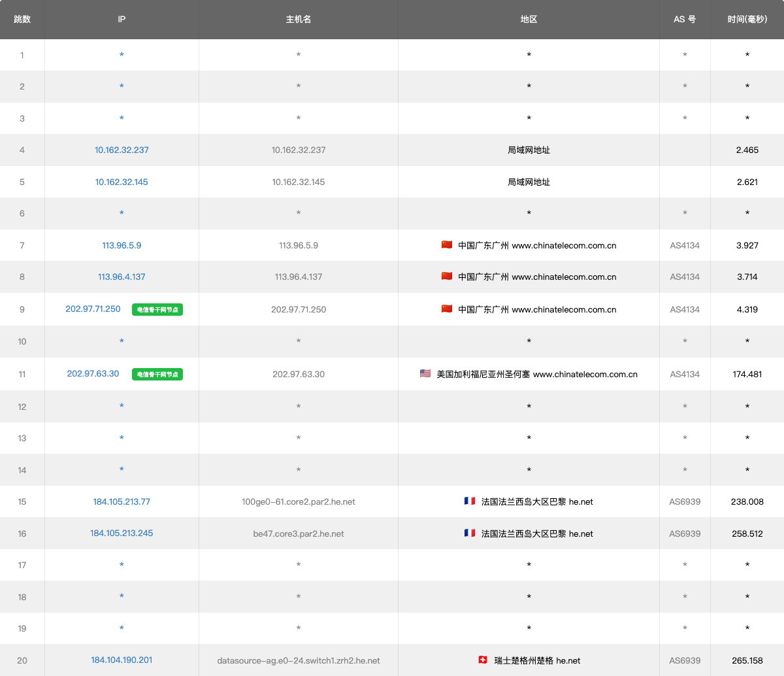Open IP link 10.162.32.145
Screen dimensions: 784x676
pyautogui.click(x=122, y=182)
